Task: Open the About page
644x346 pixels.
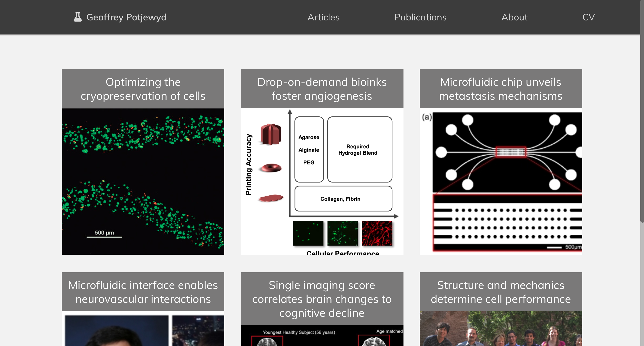Action: (514, 17)
